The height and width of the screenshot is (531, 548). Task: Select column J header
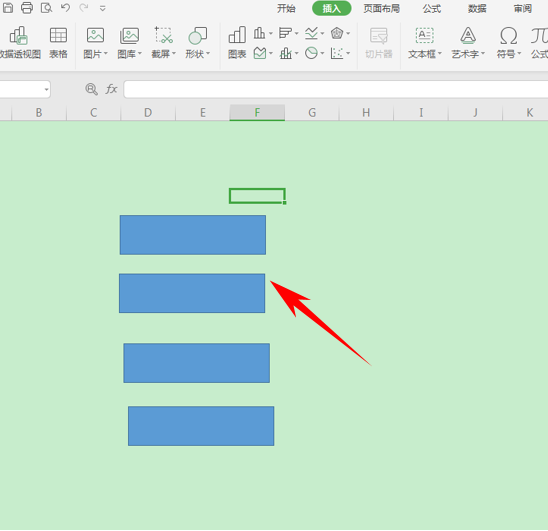click(475, 113)
